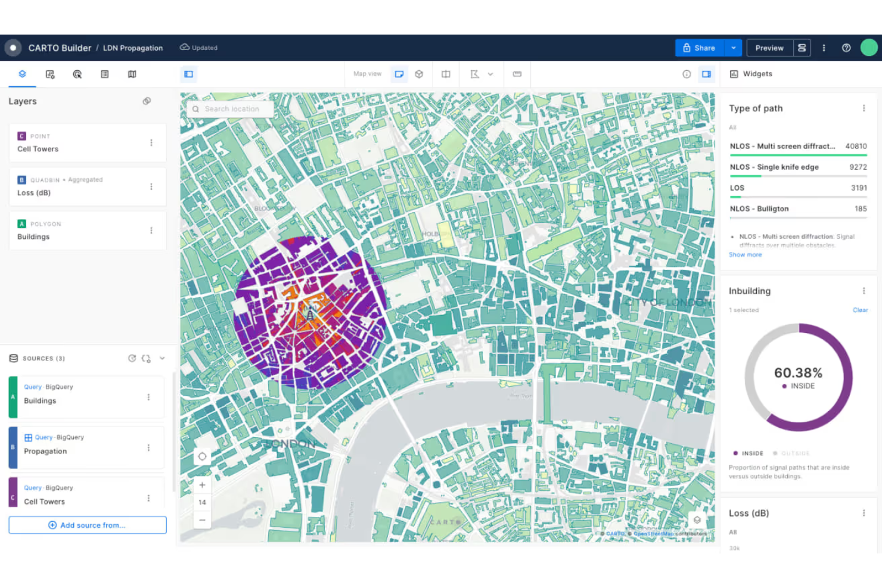Open Cell Towers source options menu
Screen dimensions: 882x588
coord(148,498)
